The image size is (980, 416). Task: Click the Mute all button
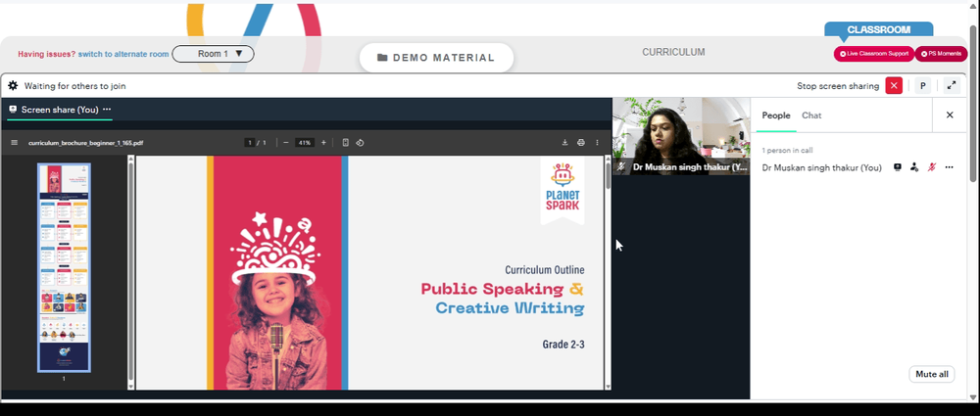(931, 374)
